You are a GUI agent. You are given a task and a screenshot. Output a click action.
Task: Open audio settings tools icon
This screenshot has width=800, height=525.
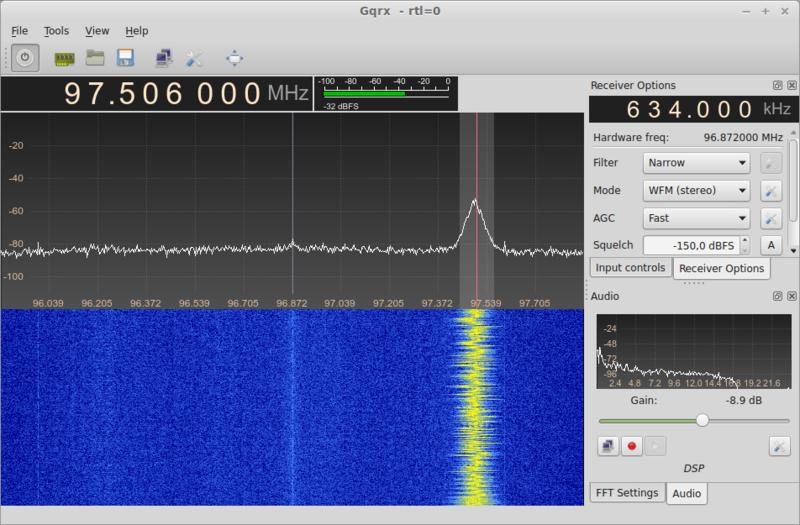(x=779, y=446)
